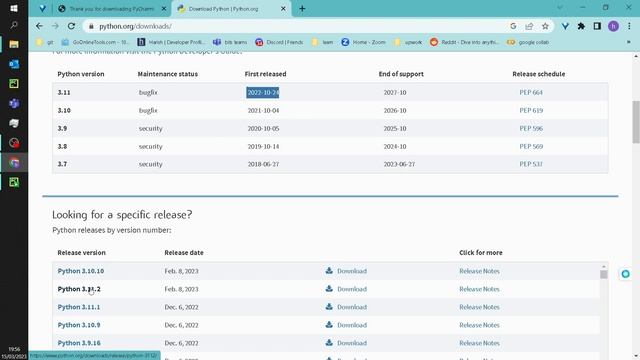Image resolution: width=640 pixels, height=360 pixels.
Task: Bookmark this page with the star icon
Action: 545,26
